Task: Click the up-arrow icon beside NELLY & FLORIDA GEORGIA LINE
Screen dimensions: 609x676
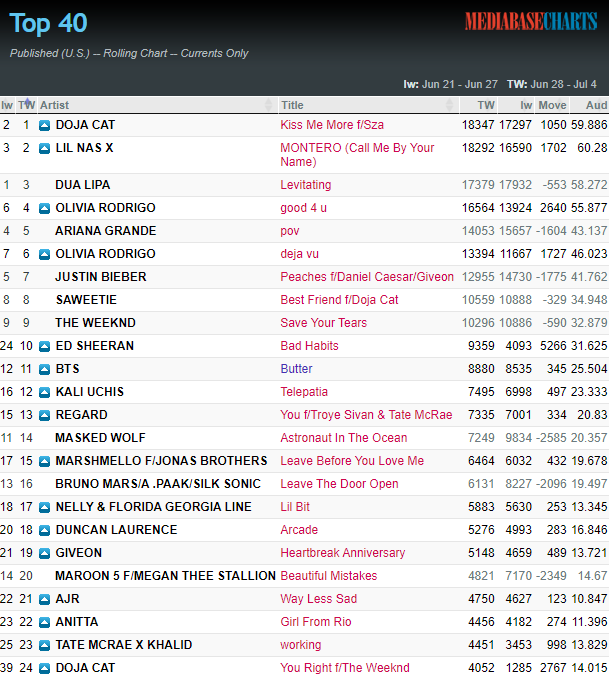Action: 44,507
